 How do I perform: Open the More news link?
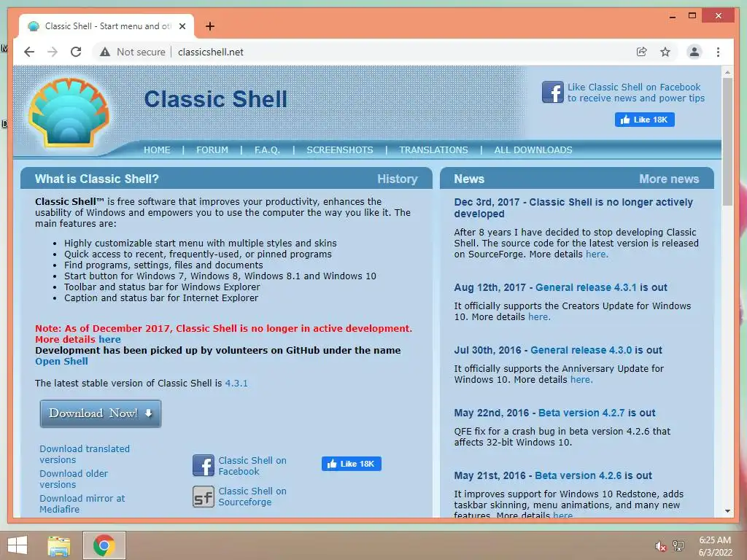point(669,179)
